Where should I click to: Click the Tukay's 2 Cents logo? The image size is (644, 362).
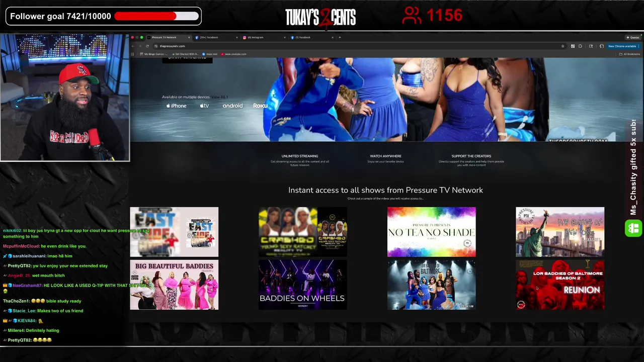coord(320,17)
